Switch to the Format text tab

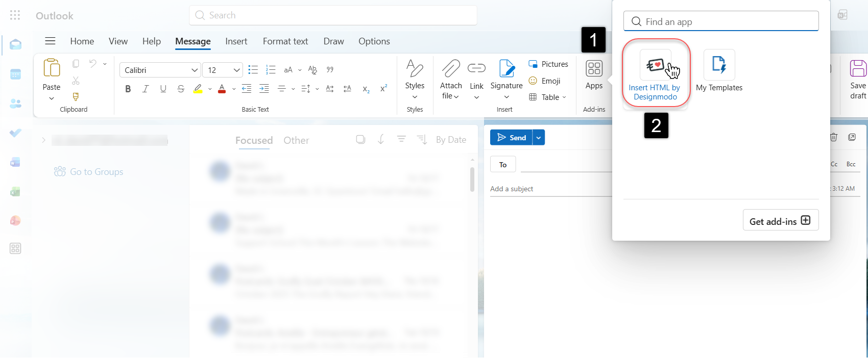[285, 41]
